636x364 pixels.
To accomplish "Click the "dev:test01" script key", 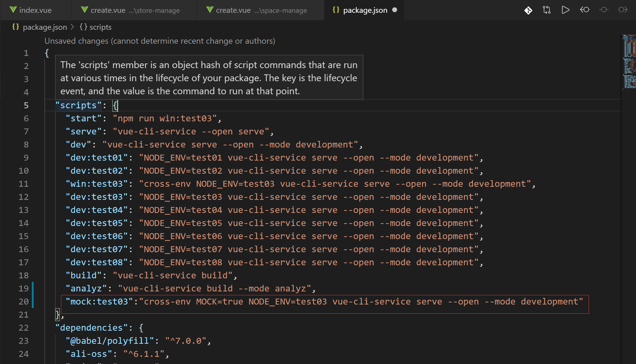I will 97,158.
